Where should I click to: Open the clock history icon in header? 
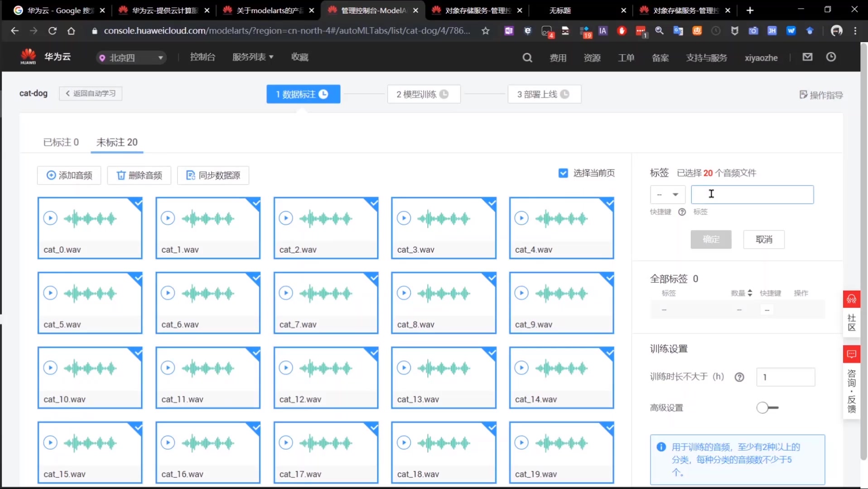(x=831, y=57)
